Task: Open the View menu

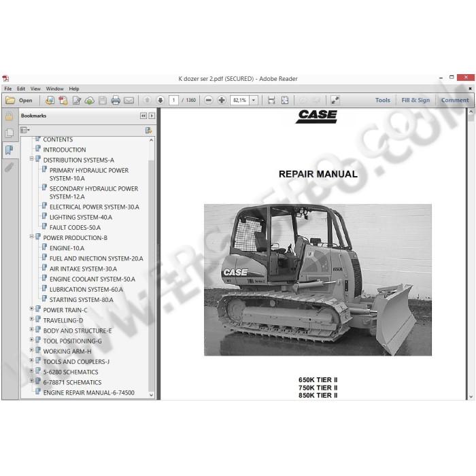Action: (x=35, y=88)
